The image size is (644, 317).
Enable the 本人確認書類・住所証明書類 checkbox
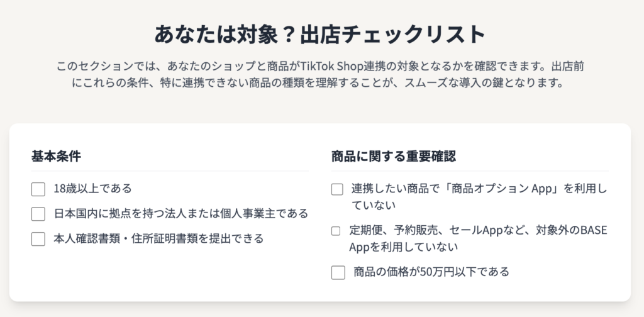(38, 239)
